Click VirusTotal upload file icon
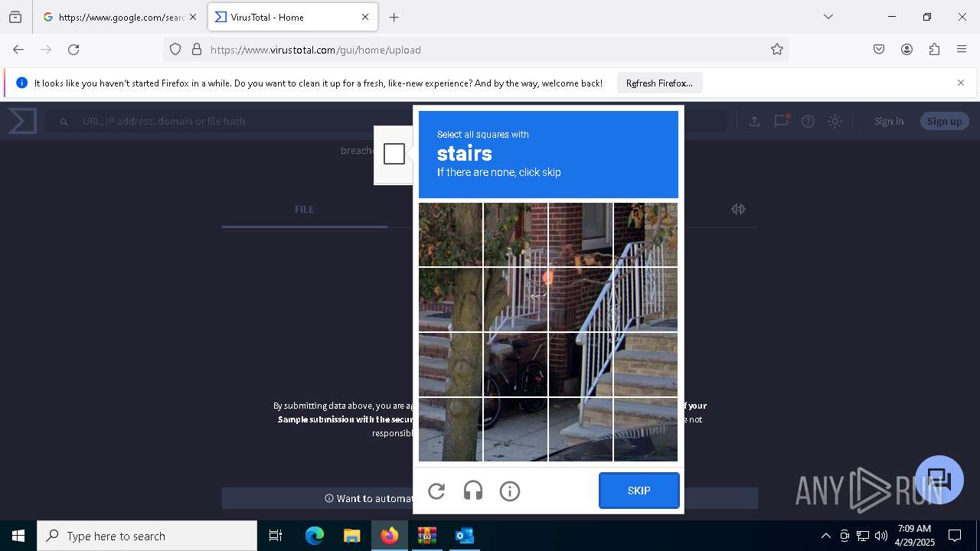980x551 pixels. tap(754, 121)
